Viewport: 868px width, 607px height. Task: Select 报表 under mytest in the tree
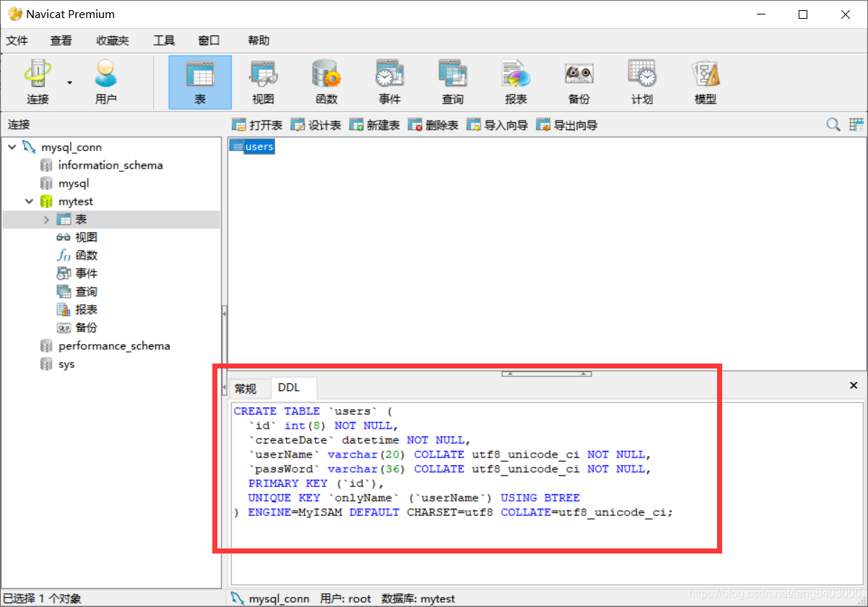[86, 310]
